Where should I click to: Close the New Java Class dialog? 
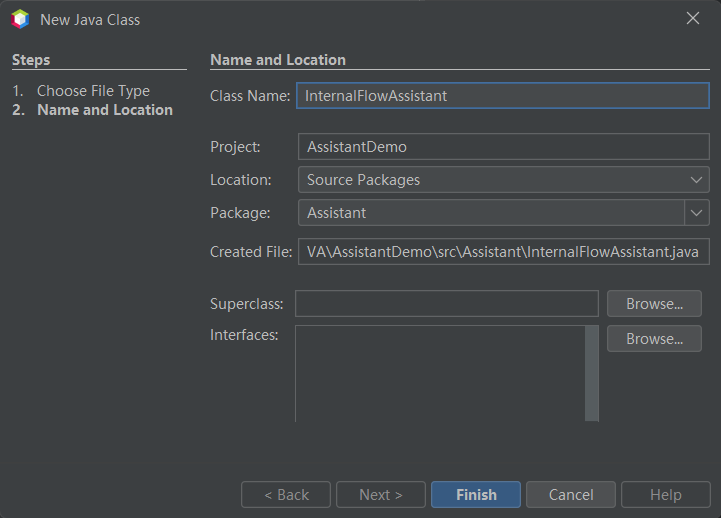692,19
